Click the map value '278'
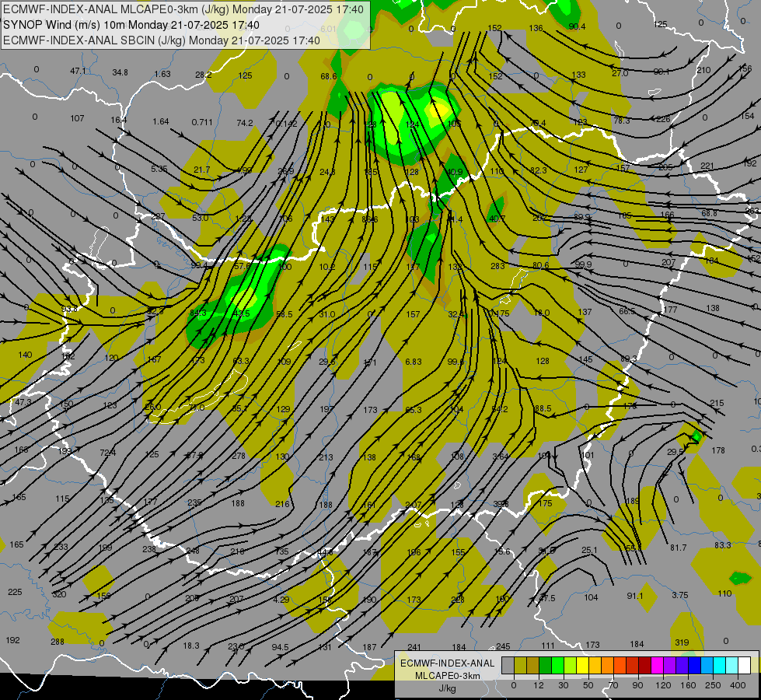This screenshot has width=761, height=700. [239, 456]
